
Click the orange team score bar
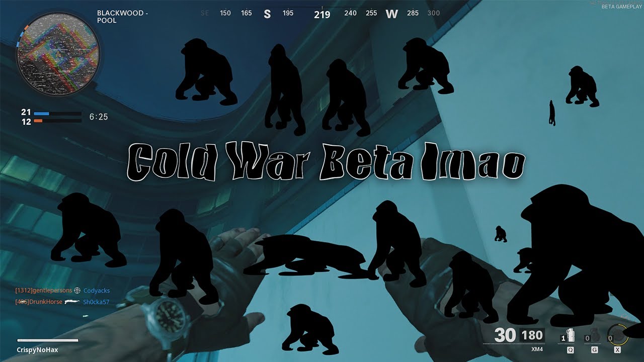pyautogui.click(x=57, y=121)
